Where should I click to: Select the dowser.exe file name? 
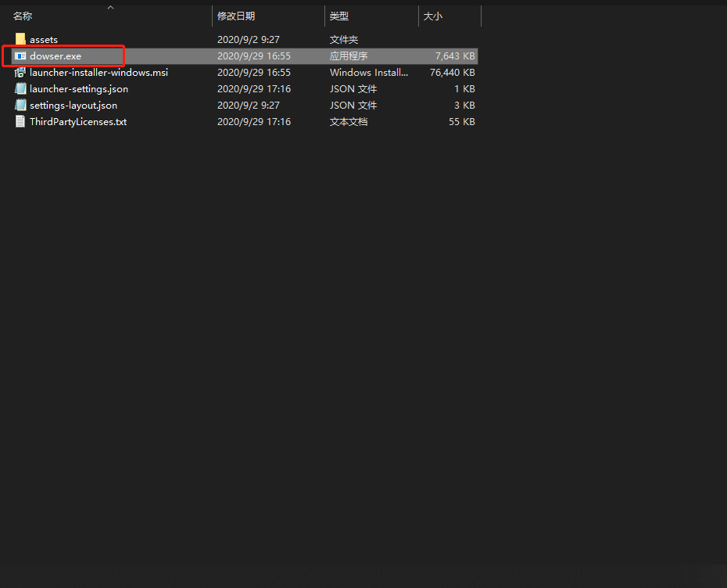click(56, 56)
